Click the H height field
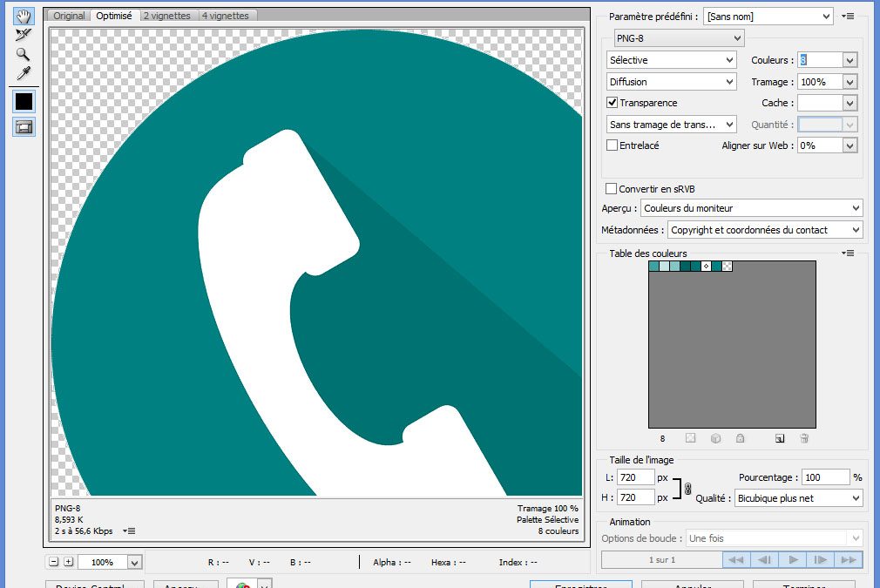Image resolution: width=880 pixels, height=588 pixels. [x=635, y=497]
